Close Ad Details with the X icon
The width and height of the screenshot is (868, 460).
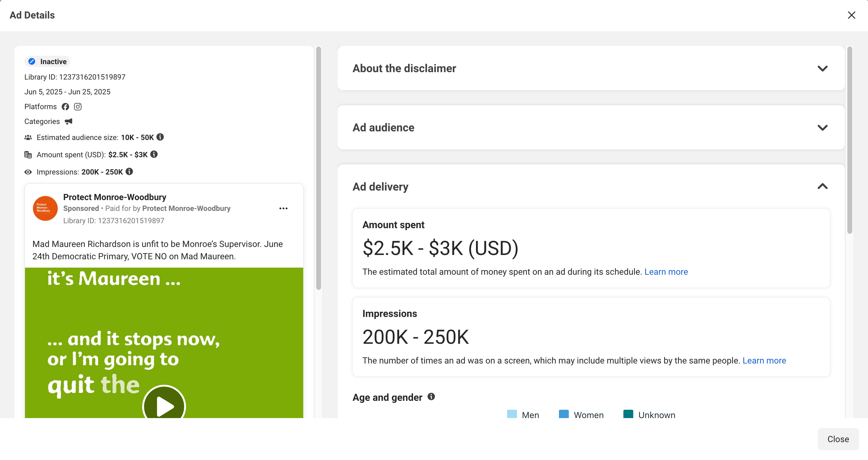click(851, 15)
